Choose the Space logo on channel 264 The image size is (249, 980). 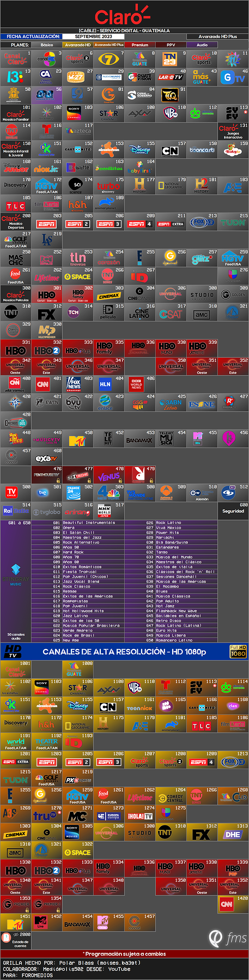pyautogui.click(x=77, y=277)
